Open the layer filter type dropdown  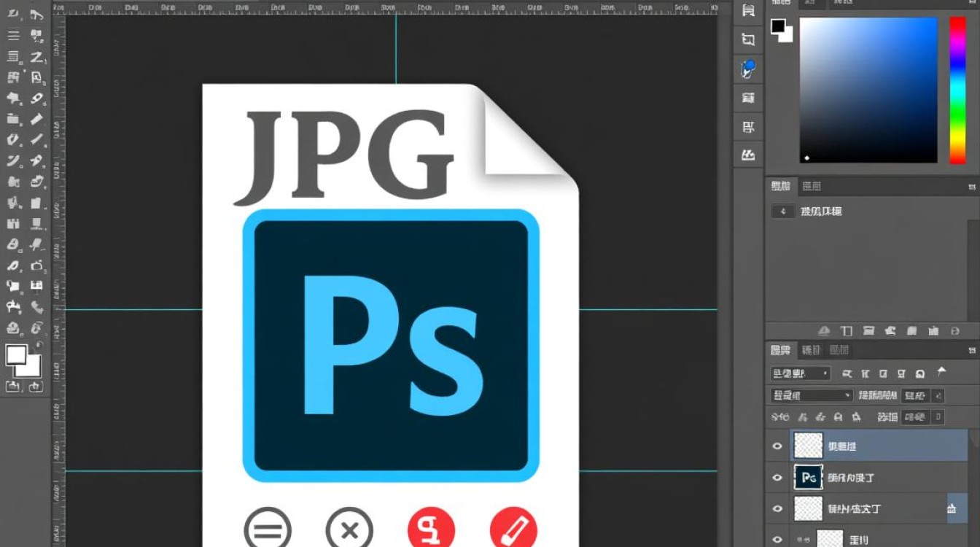[800, 373]
